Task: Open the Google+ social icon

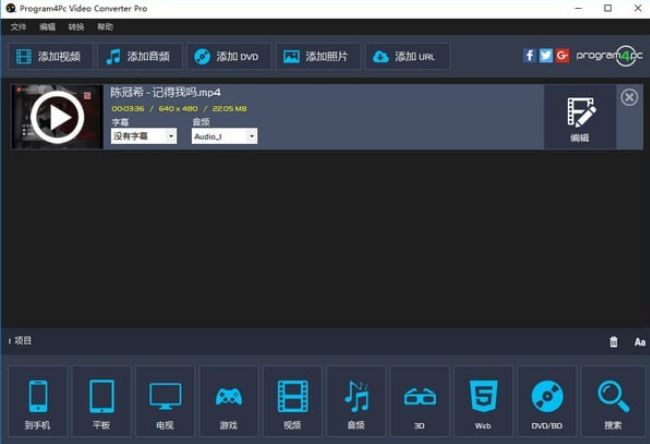Action: (x=563, y=55)
